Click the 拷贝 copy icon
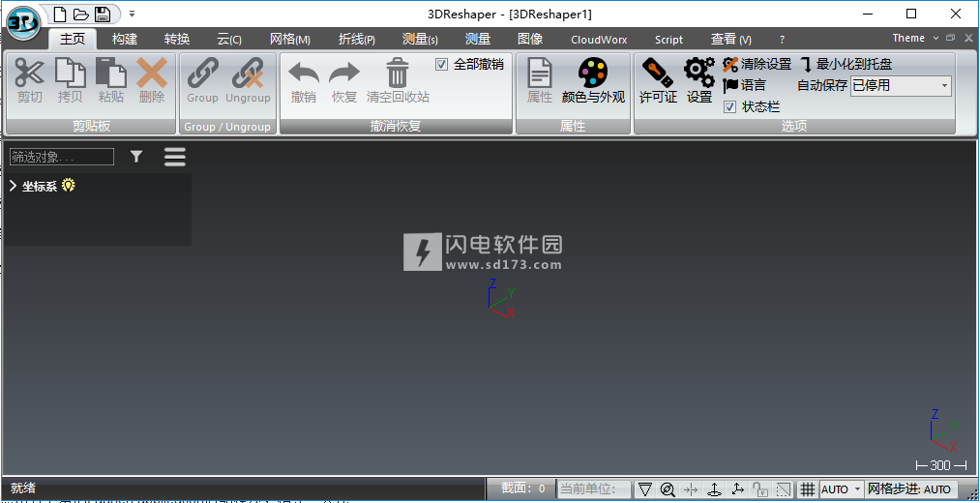Image resolution: width=980 pixels, height=503 pixels. point(70,73)
